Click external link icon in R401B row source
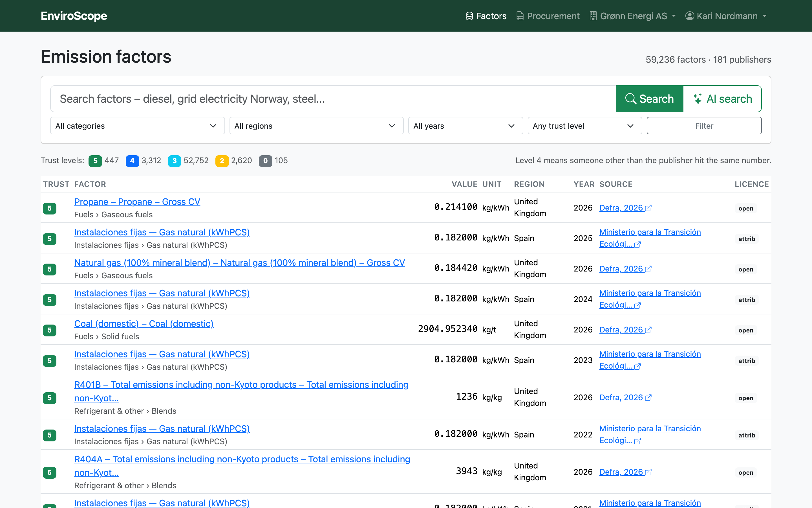812x508 pixels. (648, 398)
